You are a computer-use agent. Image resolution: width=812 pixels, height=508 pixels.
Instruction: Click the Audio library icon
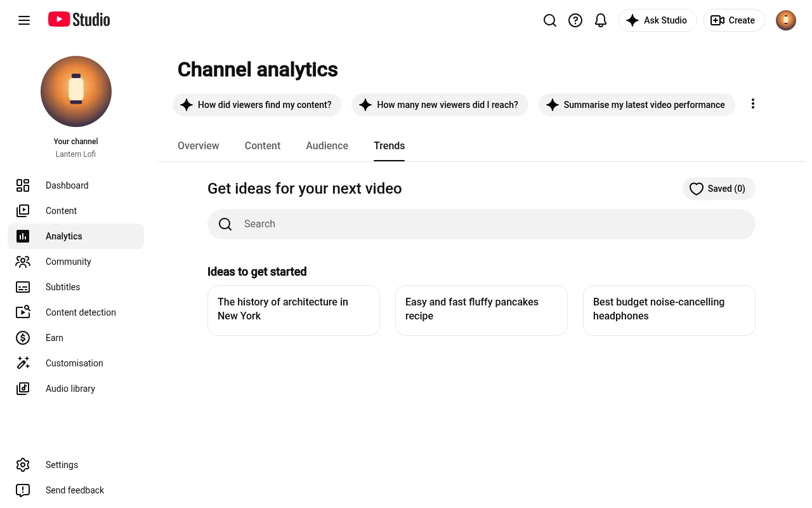pyautogui.click(x=23, y=389)
